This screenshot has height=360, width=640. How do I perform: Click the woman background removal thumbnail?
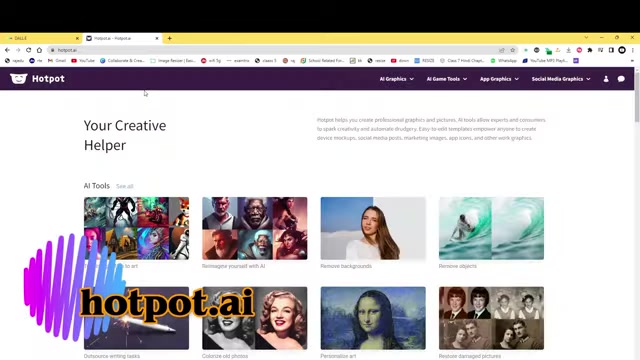[373, 228]
